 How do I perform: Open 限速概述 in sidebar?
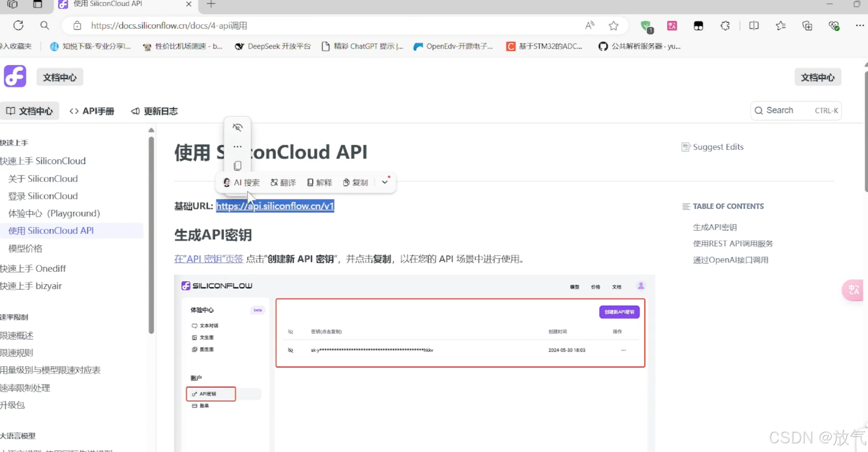click(17, 335)
